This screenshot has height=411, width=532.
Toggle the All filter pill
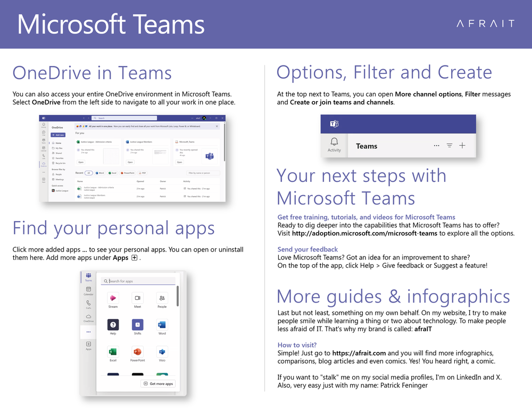pos(89,173)
